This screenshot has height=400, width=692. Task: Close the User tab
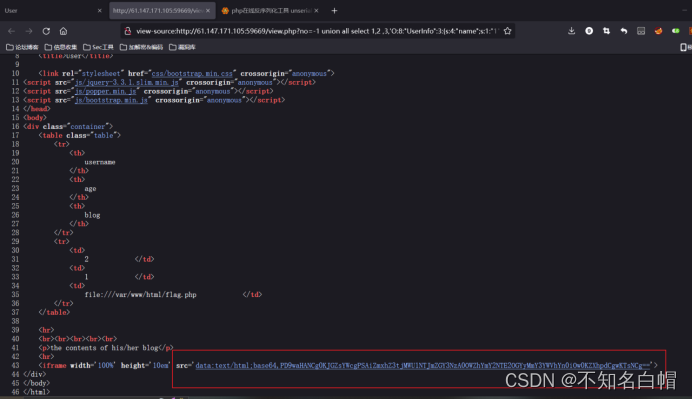point(99,11)
